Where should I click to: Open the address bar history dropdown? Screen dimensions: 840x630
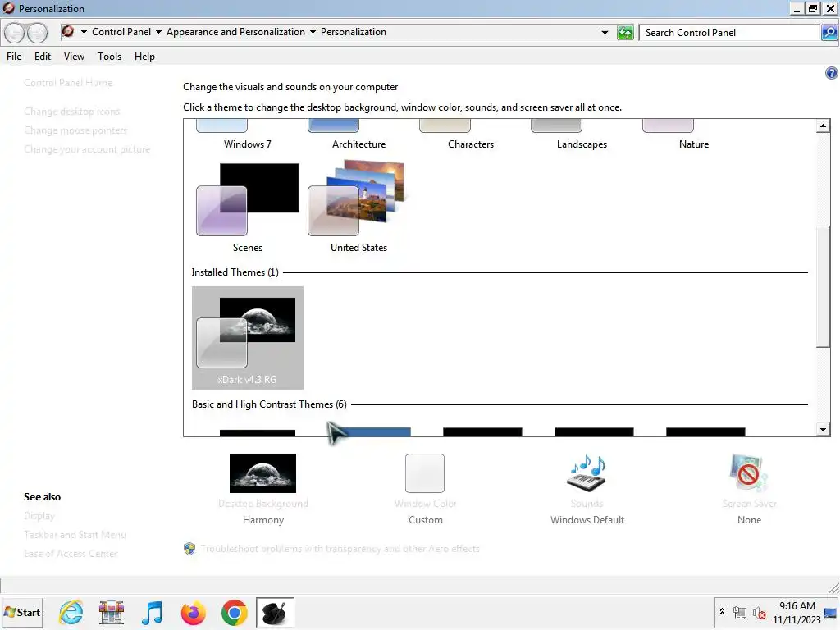pos(605,33)
